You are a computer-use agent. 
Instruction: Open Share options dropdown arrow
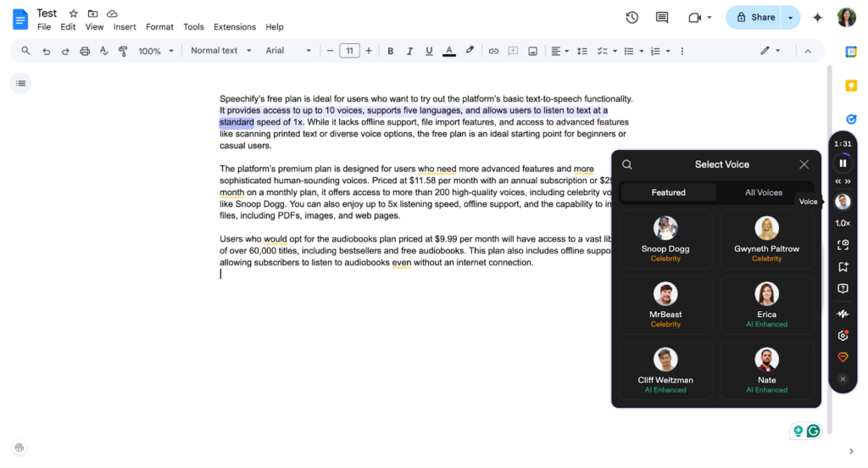click(790, 18)
